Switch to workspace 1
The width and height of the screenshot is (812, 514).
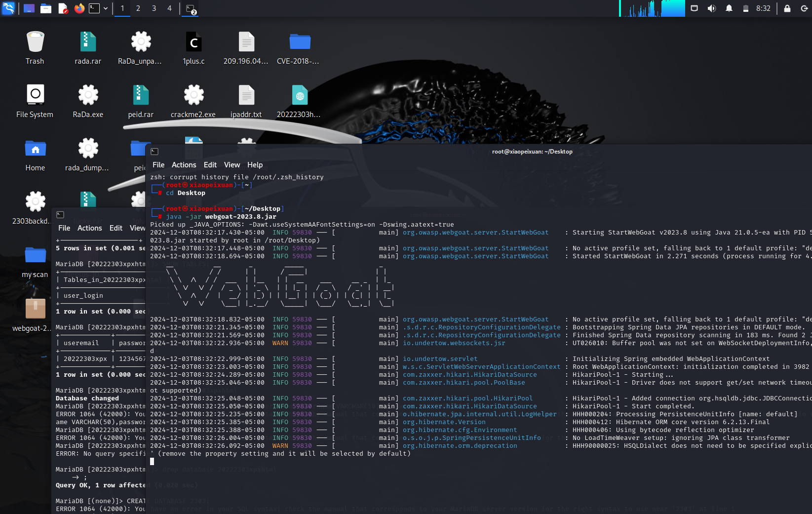click(122, 8)
